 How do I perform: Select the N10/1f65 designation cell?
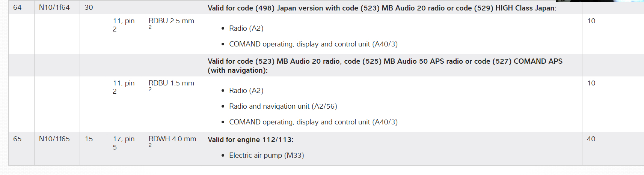pos(54,139)
